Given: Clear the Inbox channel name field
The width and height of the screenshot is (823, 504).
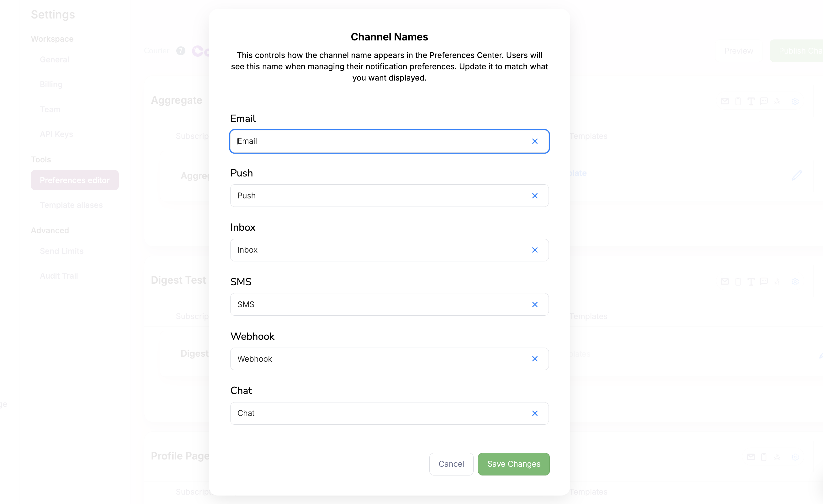Looking at the screenshot, I should click(x=535, y=250).
